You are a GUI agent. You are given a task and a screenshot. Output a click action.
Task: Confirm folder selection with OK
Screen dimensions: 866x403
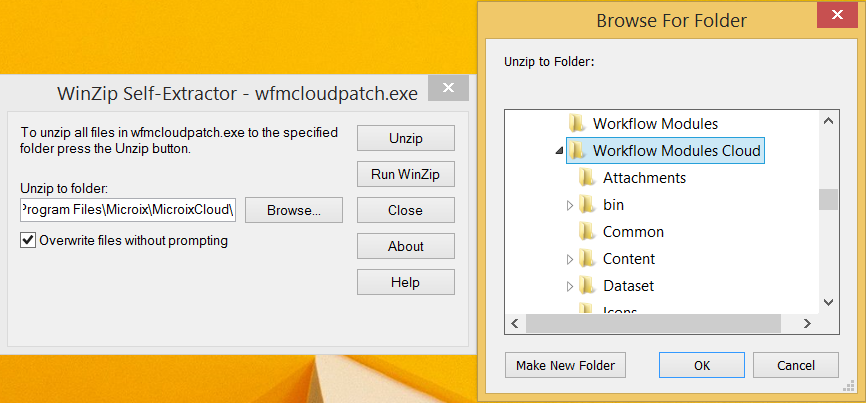[x=702, y=365]
